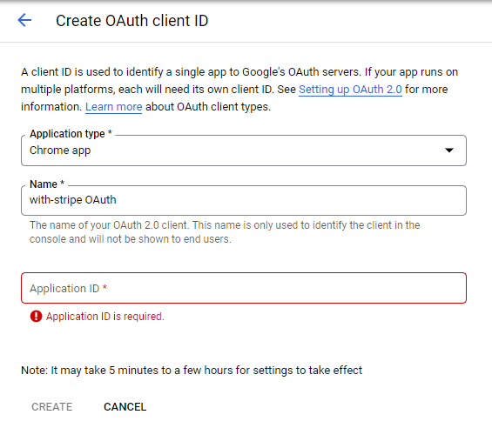Viewport: 492px width, 448px height.
Task: Follow the 'Learn more' link
Action: (x=113, y=107)
